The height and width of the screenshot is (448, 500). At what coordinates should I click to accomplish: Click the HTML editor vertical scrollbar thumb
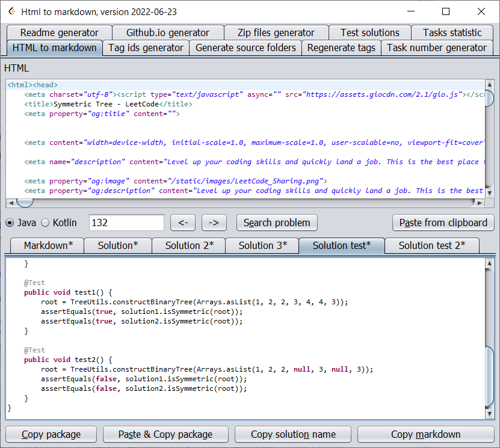point(490,99)
